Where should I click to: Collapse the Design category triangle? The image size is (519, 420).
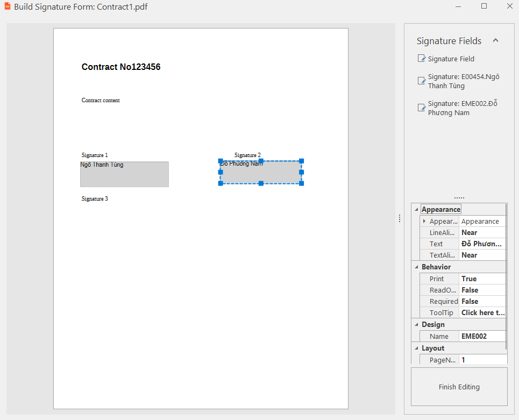click(x=416, y=324)
